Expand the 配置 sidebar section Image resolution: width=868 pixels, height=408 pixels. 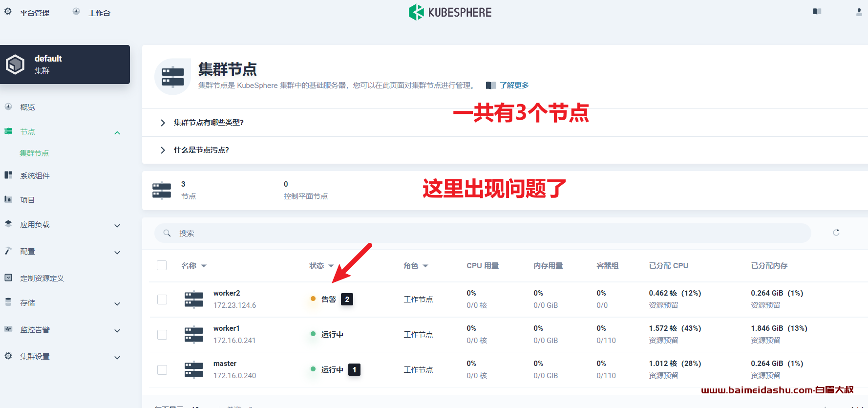pyautogui.click(x=117, y=252)
